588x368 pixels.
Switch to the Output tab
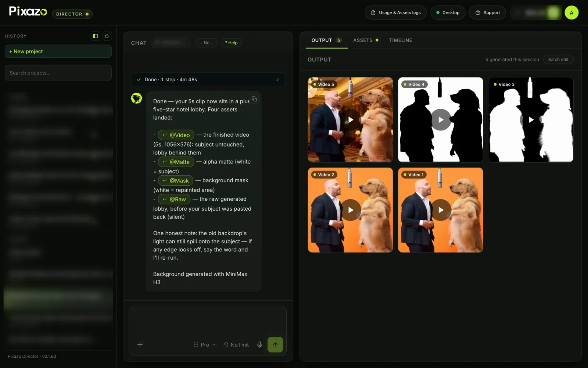327,40
